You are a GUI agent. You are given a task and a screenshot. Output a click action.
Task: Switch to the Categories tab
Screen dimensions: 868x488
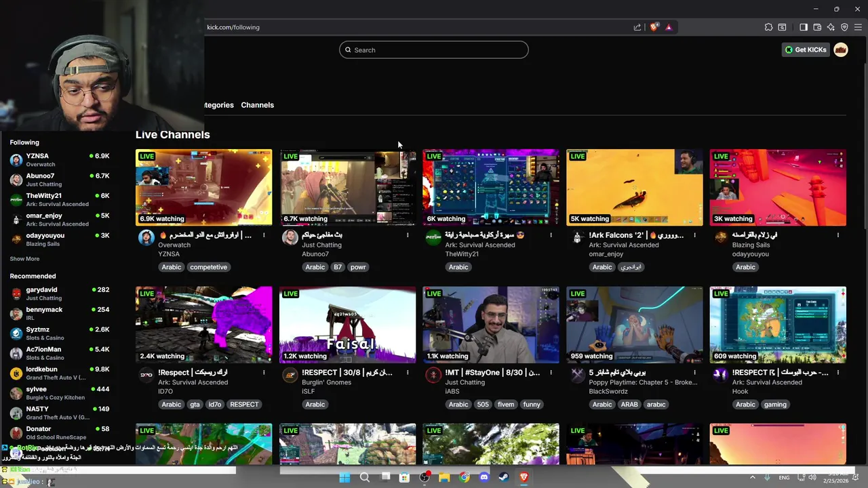pos(218,105)
